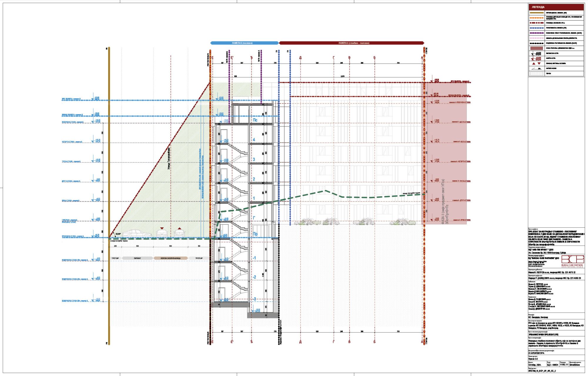Click the gold regulation line swatch in legend
Screen dimensions: 588x376
click(537, 13)
